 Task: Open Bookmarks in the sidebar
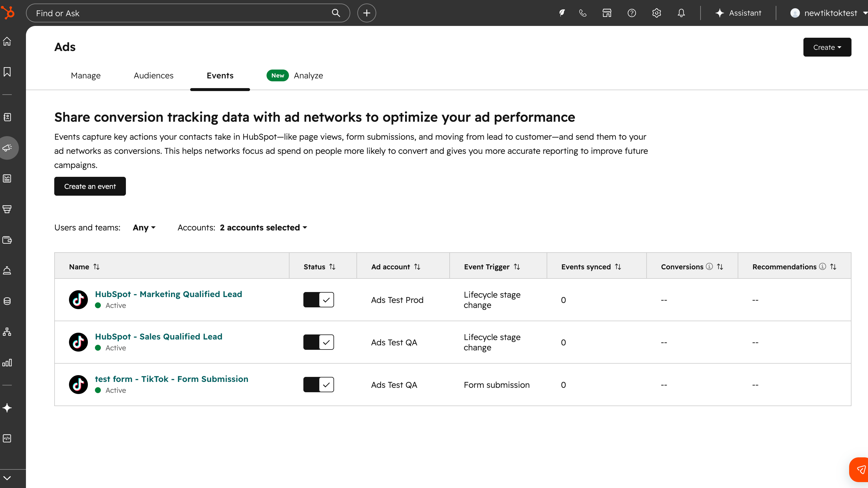[x=7, y=72]
